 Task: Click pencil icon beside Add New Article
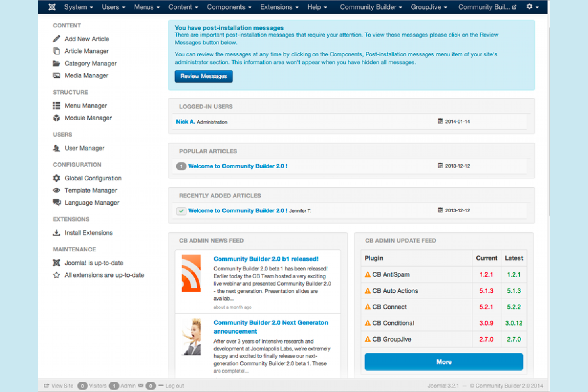pos(56,39)
